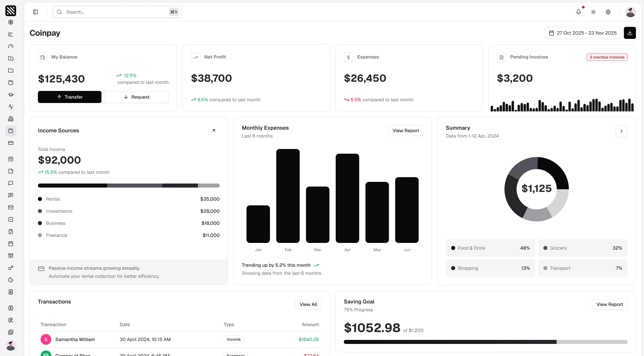Expand Income Sources using the arrow icon

point(214,131)
